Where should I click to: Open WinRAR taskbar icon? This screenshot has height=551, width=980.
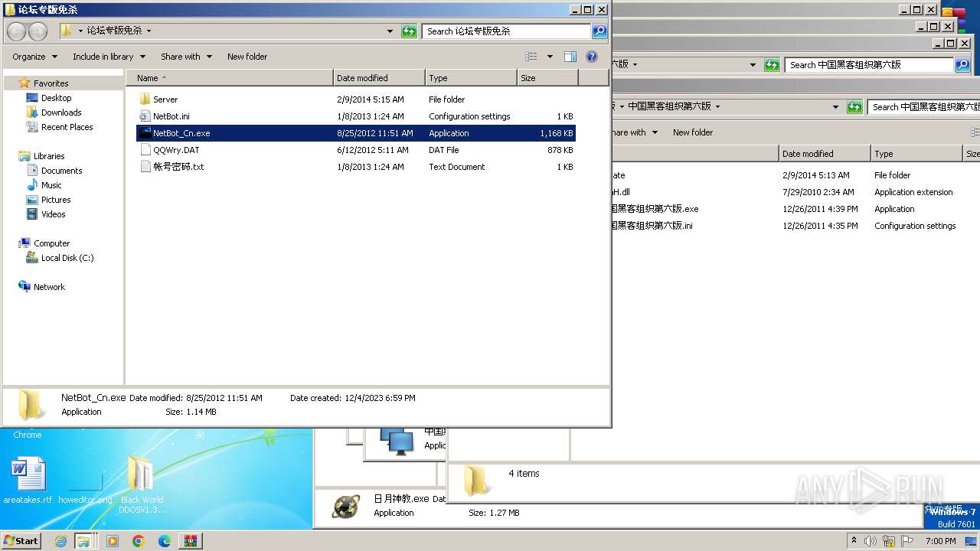(191, 541)
